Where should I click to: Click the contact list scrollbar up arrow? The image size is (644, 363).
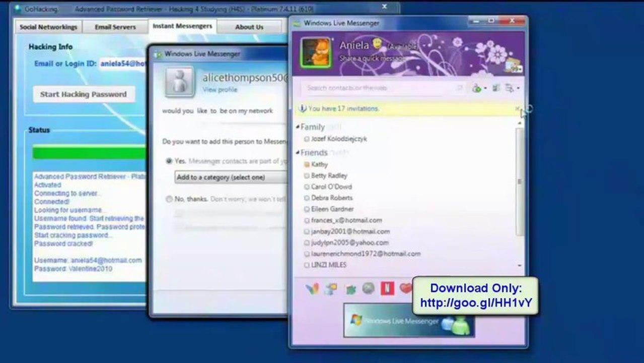pyautogui.click(x=519, y=124)
